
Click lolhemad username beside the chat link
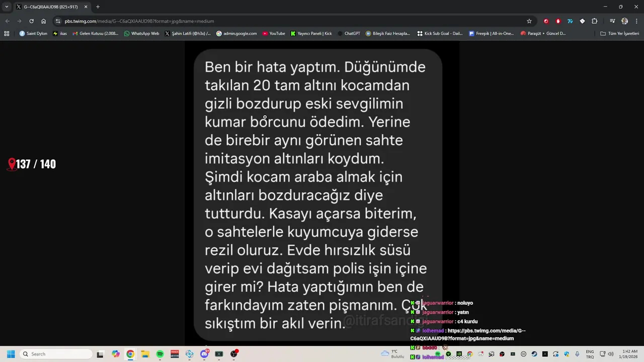pyautogui.click(x=433, y=331)
